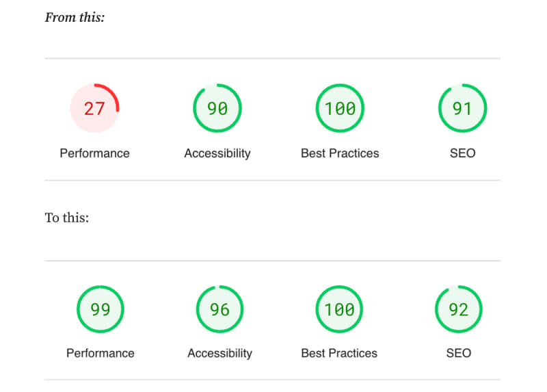Click the Accessibility label under score 96

pyautogui.click(x=219, y=353)
